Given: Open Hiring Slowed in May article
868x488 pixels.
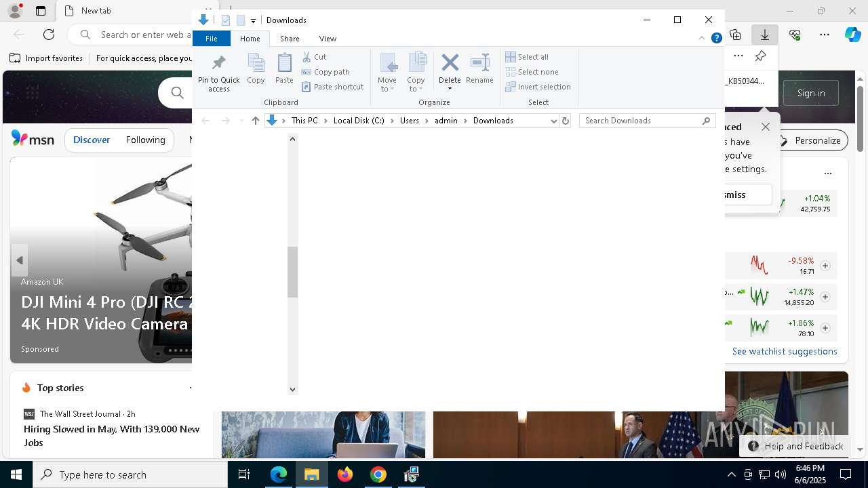Looking at the screenshot, I should 112,436.
